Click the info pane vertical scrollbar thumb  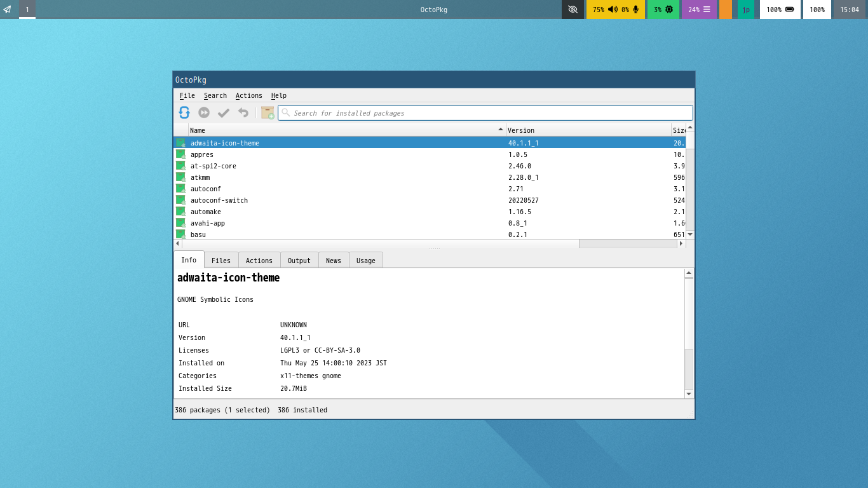pos(689,314)
